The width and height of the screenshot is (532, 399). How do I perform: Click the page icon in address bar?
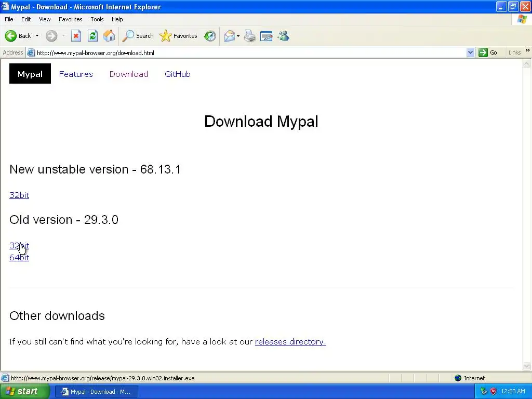point(31,52)
